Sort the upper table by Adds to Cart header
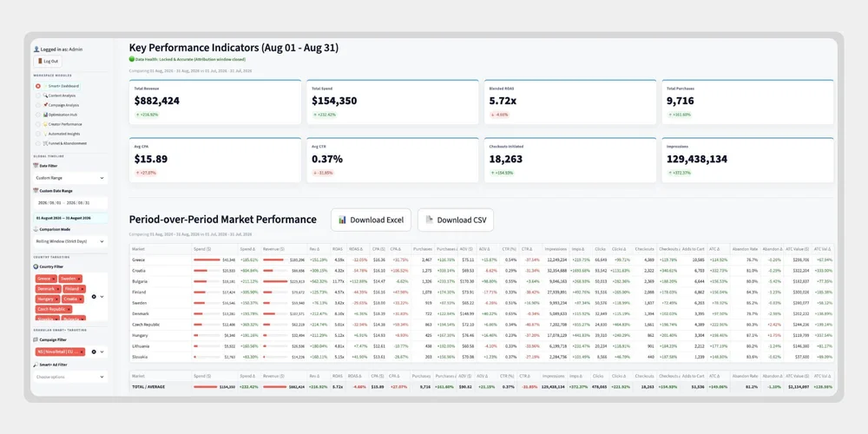868x434 pixels. [694, 250]
